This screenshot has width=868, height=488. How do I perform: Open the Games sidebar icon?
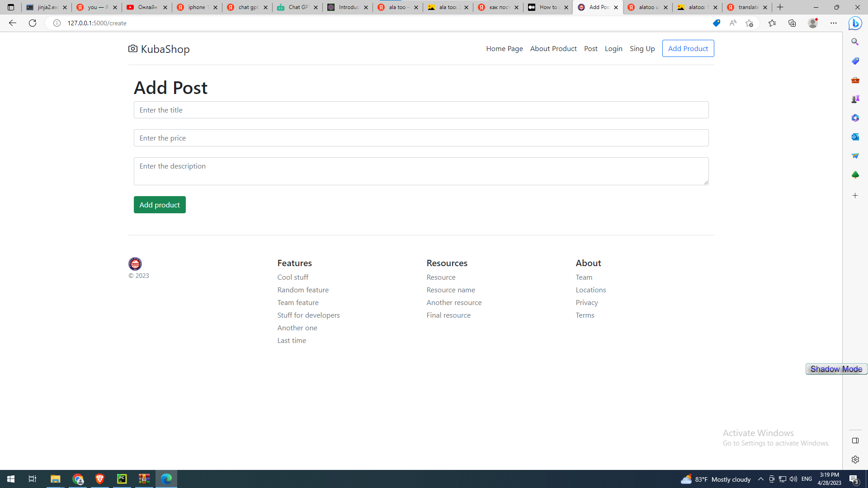[855, 99]
